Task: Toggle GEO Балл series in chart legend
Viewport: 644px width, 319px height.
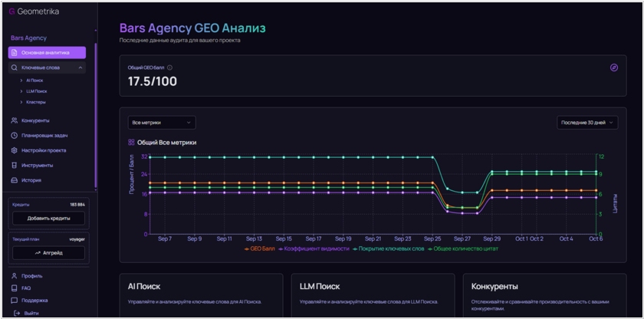Action: 259,248
